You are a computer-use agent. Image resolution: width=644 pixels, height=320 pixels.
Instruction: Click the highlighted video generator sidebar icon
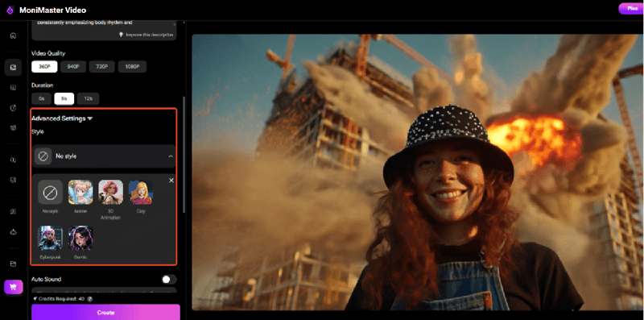[x=13, y=67]
